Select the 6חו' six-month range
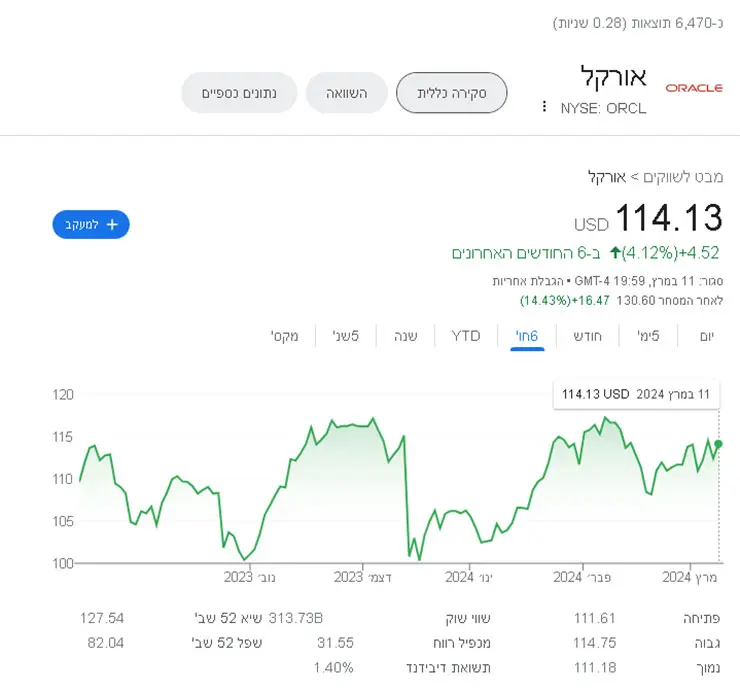 coord(527,336)
